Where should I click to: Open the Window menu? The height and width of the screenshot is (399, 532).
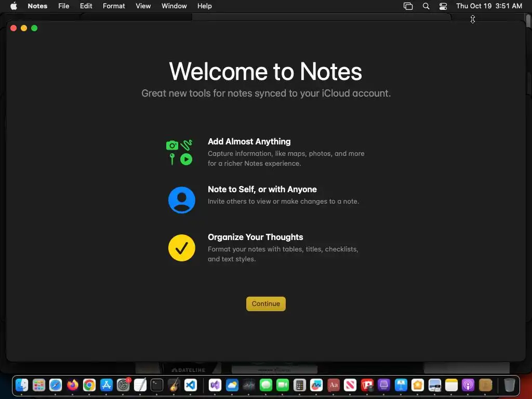[x=174, y=6]
